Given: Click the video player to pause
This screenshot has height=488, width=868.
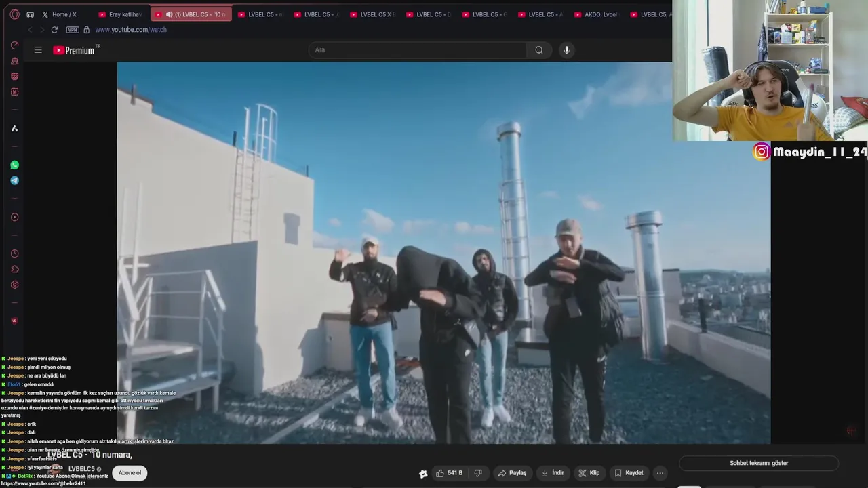Looking at the screenshot, I should (x=443, y=253).
